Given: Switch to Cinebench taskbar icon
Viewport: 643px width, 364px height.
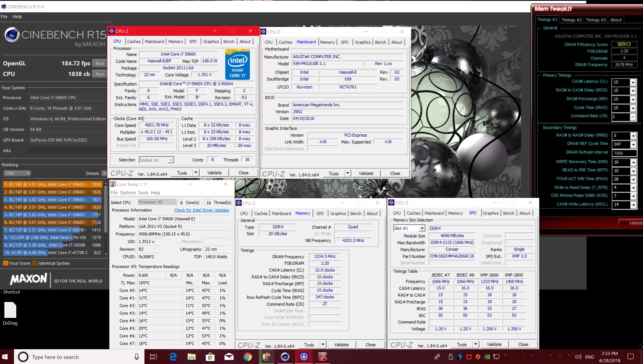Looking at the screenshot, I should coord(285,357).
